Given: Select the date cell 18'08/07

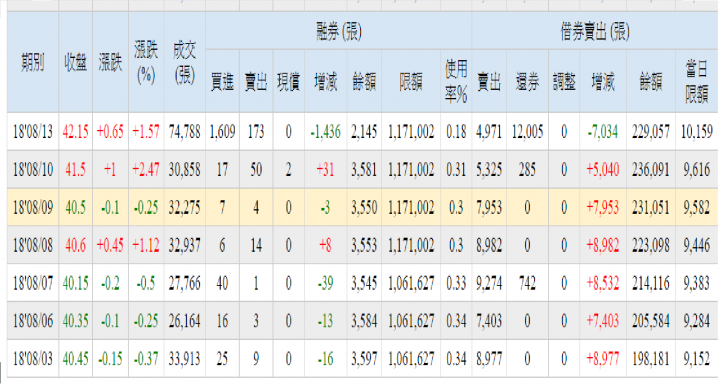Looking at the screenshot, I should point(33,283).
